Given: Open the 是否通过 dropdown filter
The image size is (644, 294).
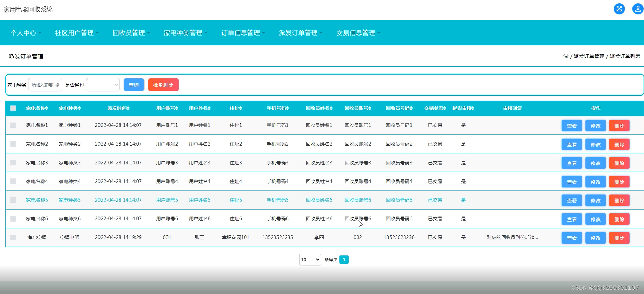Looking at the screenshot, I should click(x=103, y=85).
